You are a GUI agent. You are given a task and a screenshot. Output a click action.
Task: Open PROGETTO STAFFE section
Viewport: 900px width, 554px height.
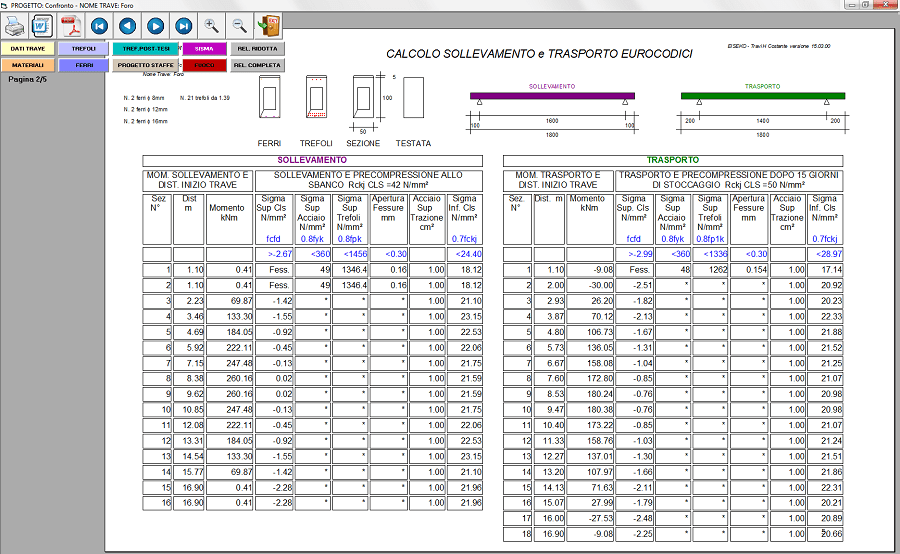(146, 65)
